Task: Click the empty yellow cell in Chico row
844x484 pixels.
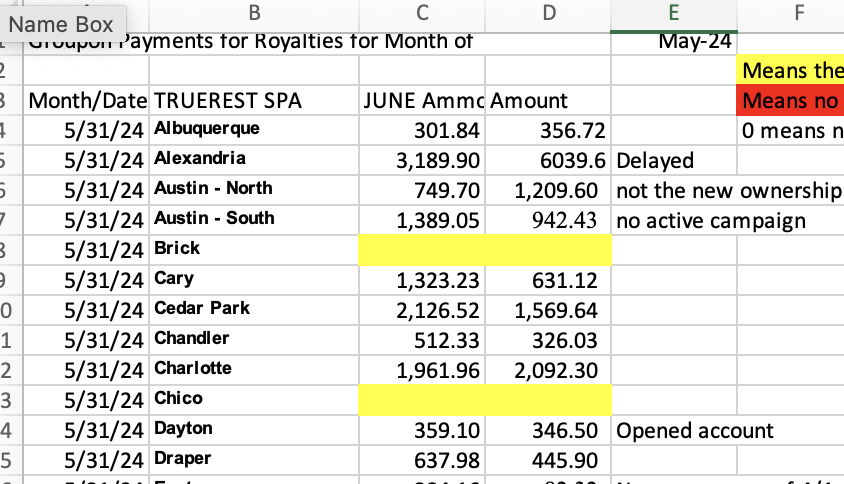Action: click(x=484, y=399)
